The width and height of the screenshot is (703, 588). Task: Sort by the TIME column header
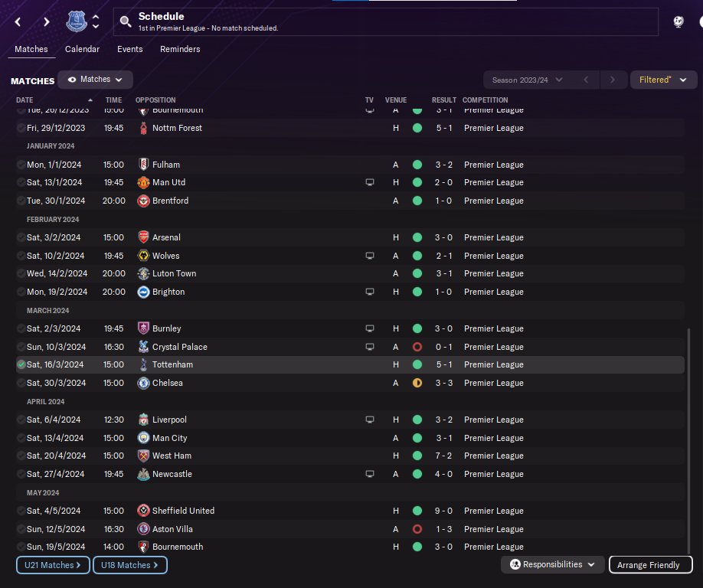113,100
